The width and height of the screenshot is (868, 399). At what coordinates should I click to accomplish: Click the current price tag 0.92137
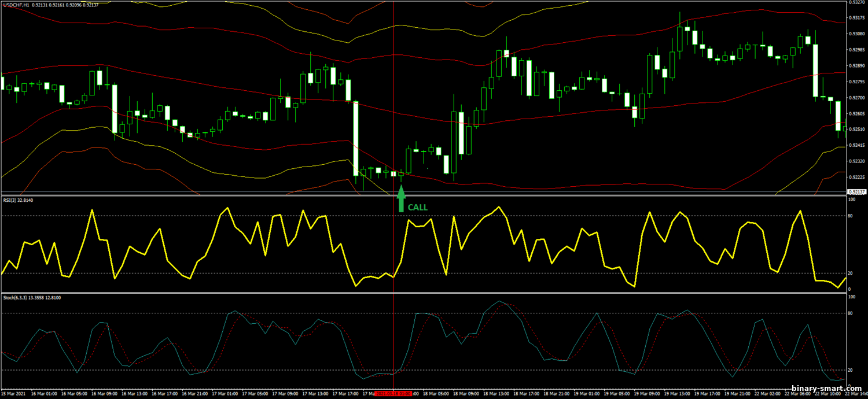tap(858, 191)
